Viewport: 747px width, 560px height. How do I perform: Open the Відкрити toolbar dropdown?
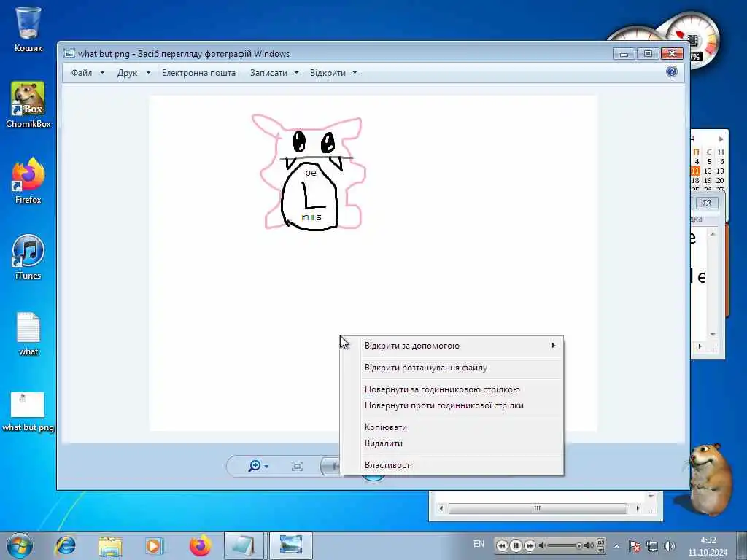coord(333,73)
